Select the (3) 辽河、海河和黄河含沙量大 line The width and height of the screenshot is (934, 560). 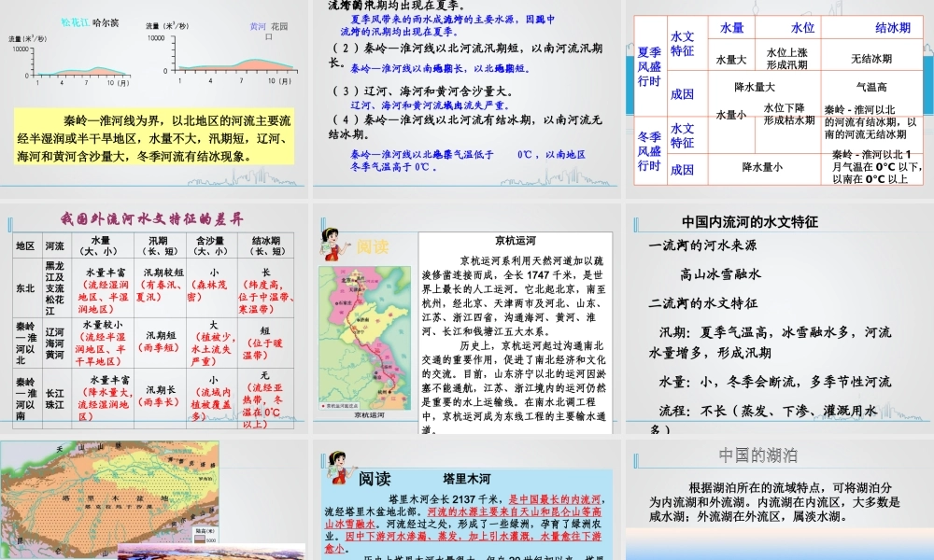(424, 91)
